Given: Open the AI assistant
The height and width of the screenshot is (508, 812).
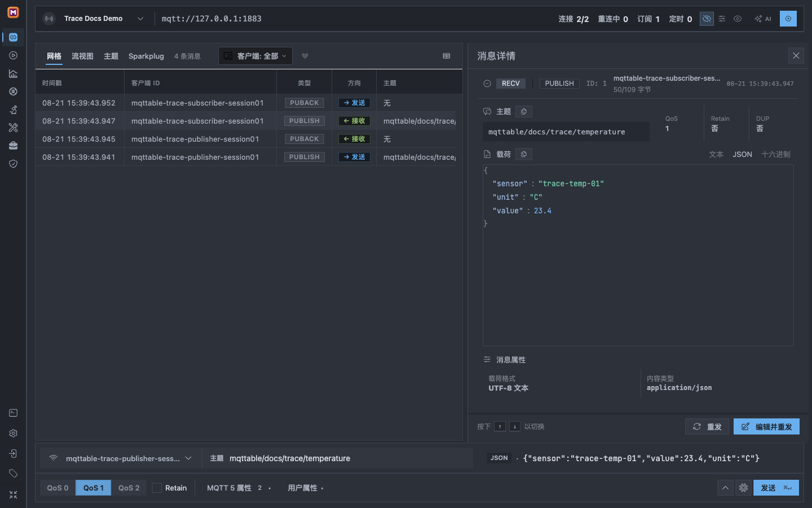Looking at the screenshot, I should pyautogui.click(x=762, y=19).
